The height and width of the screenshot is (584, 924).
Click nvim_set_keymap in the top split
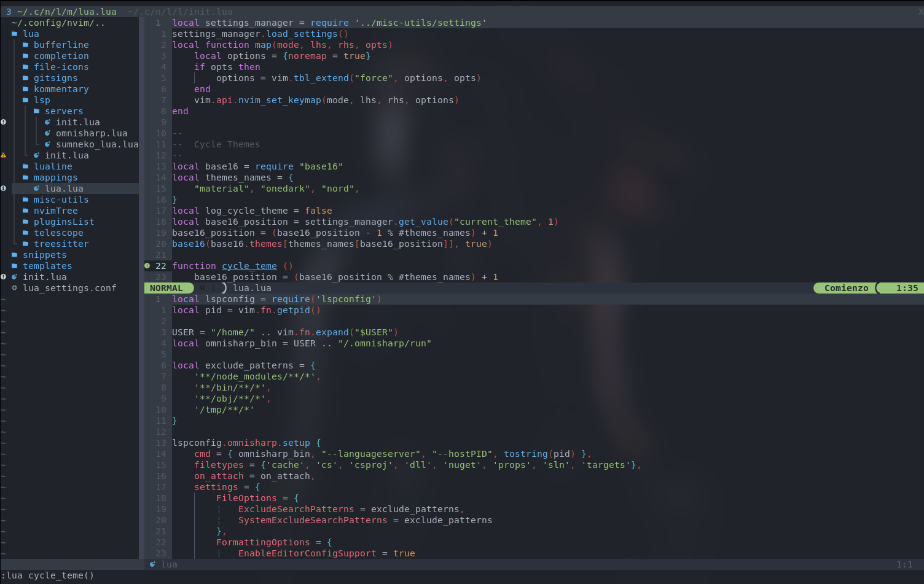[x=280, y=100]
